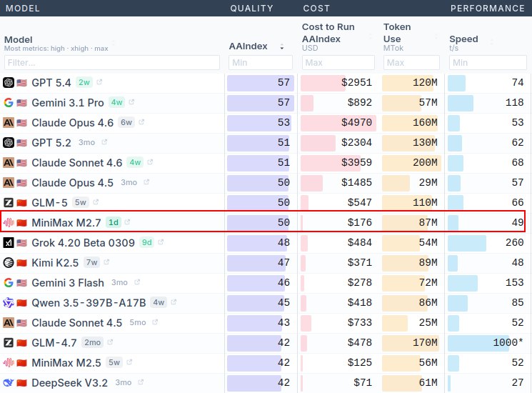Sort by Cost to Run AAIndex header
This screenshot has width=532, height=393.
pyautogui.click(x=327, y=33)
